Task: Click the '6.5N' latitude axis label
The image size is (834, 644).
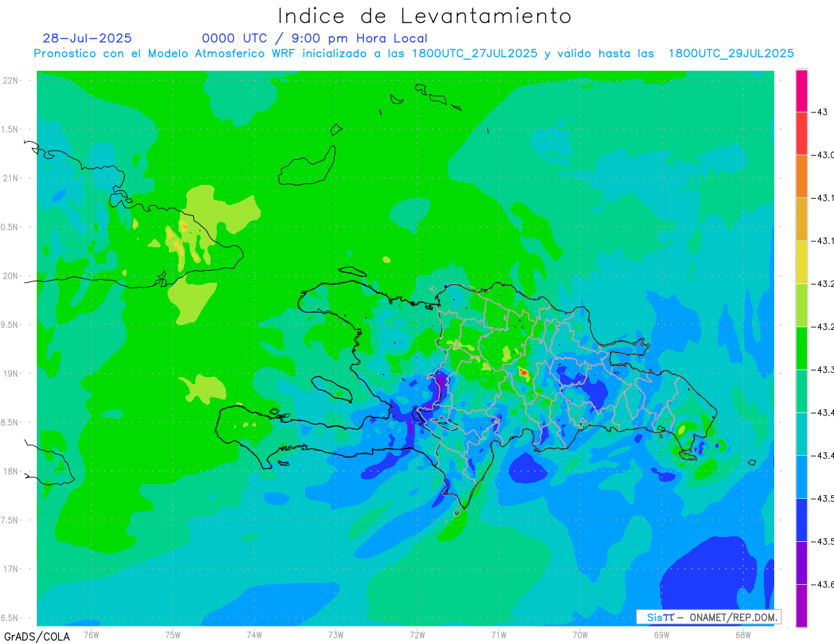Action: tap(10, 618)
